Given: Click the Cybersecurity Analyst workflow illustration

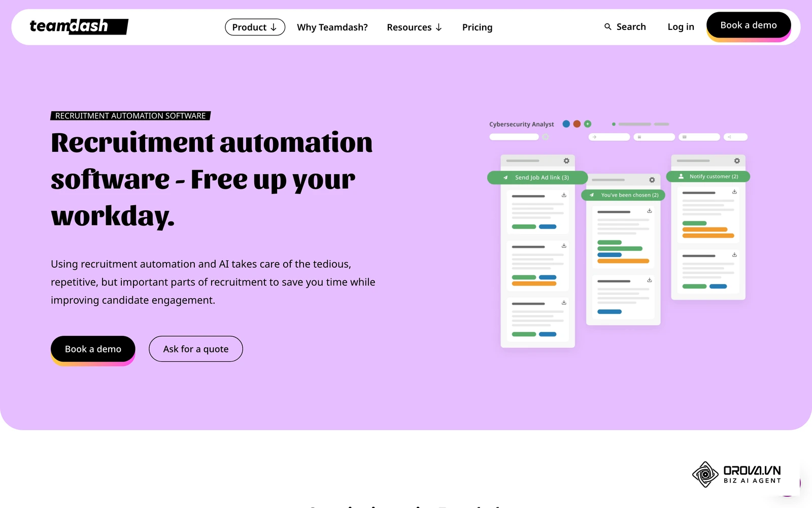Looking at the screenshot, I should click(x=619, y=234).
